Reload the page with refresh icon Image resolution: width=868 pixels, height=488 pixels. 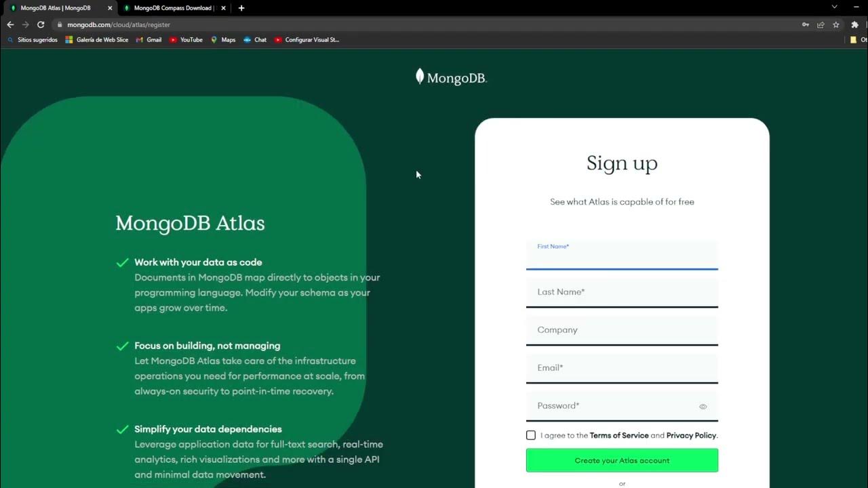(41, 24)
